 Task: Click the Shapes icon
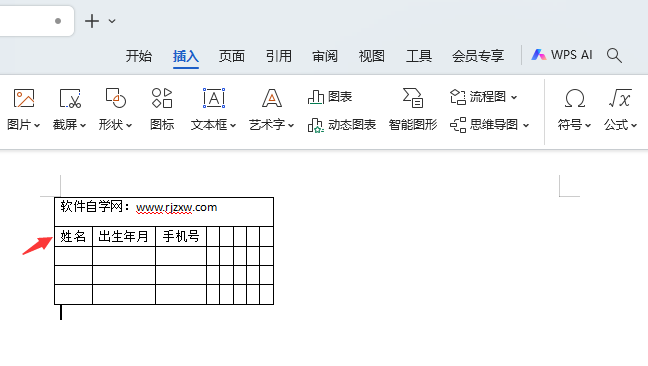click(116, 98)
